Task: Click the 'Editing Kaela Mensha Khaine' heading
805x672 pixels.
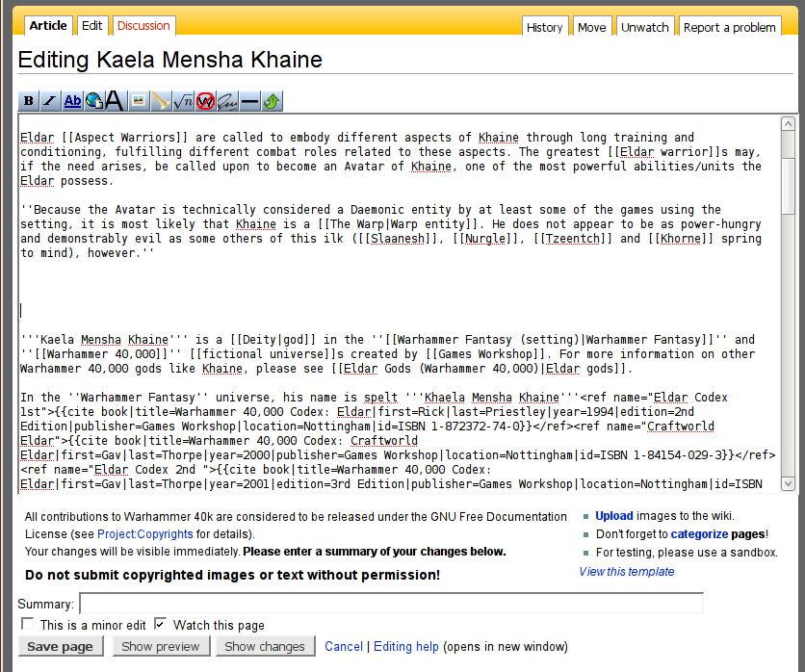Action: (x=169, y=60)
